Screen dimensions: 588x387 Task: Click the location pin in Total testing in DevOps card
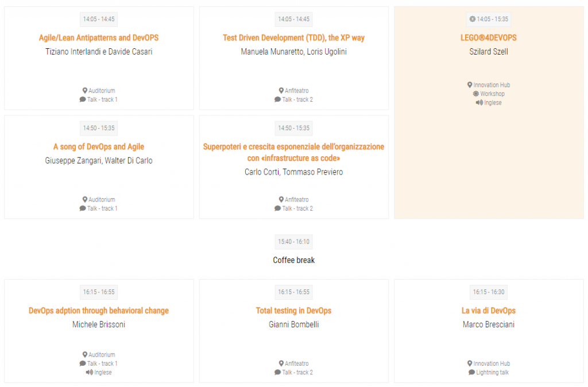pos(281,363)
